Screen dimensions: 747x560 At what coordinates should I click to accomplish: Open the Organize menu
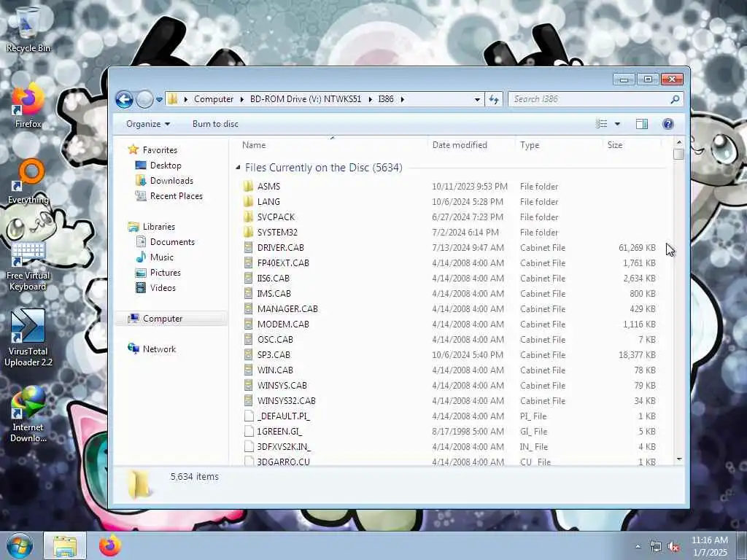(147, 124)
